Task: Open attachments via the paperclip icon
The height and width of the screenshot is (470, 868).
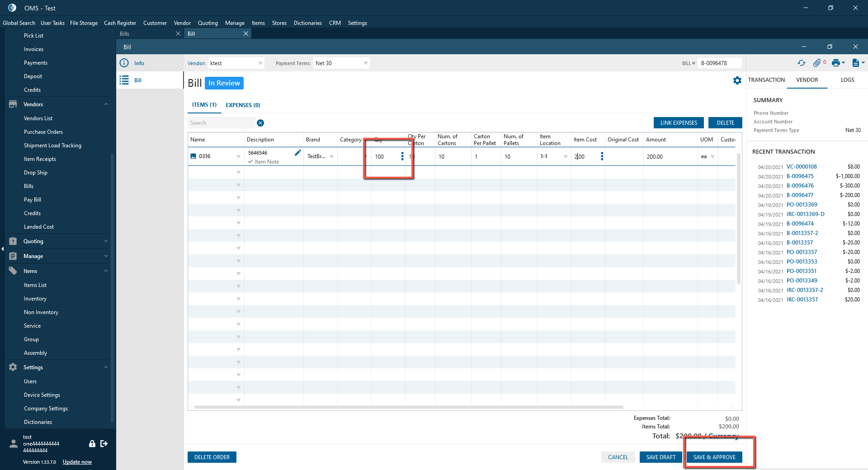Action: (x=816, y=63)
